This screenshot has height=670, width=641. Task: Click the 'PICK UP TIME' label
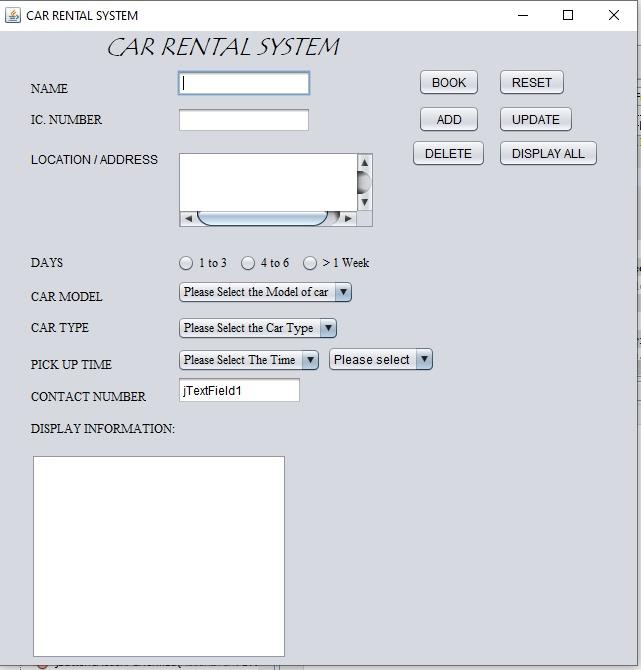tap(71, 364)
